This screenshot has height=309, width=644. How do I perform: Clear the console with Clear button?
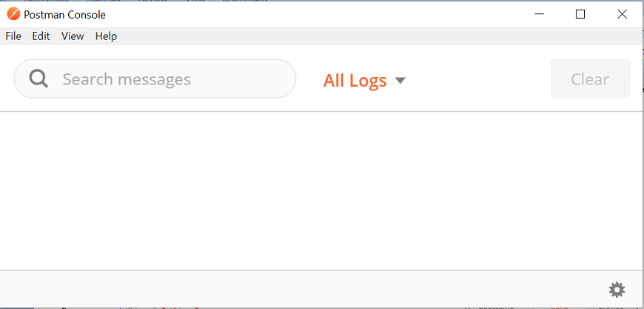(590, 79)
